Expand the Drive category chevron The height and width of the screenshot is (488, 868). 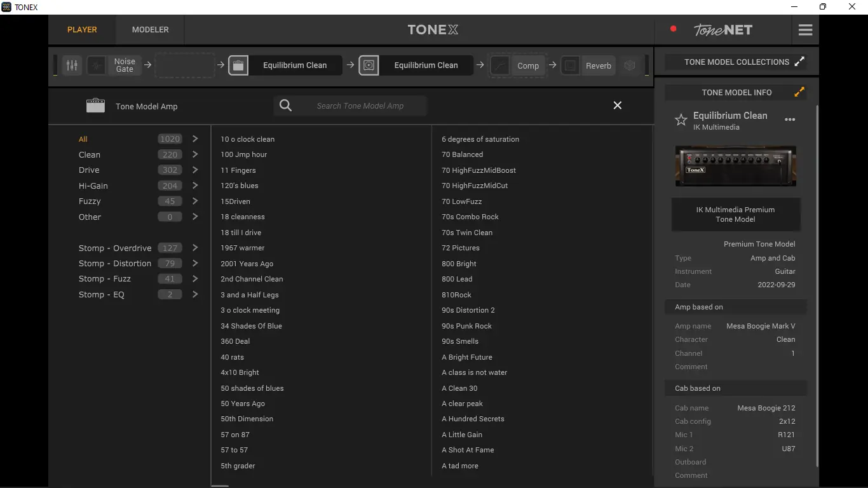point(195,170)
